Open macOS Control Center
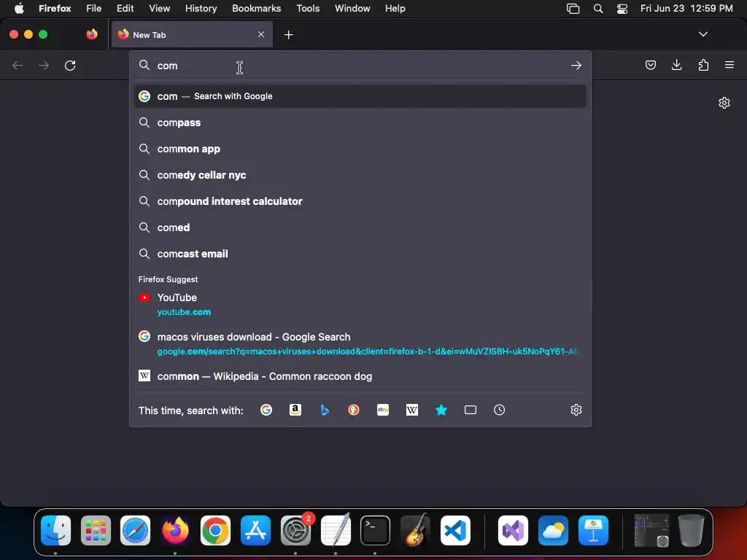Screen dimensions: 747x560 tap(622, 9)
